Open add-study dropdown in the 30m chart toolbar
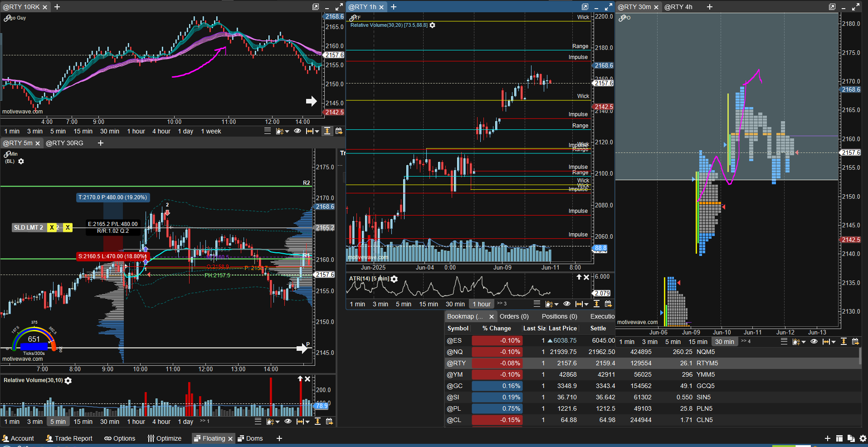 (799, 342)
